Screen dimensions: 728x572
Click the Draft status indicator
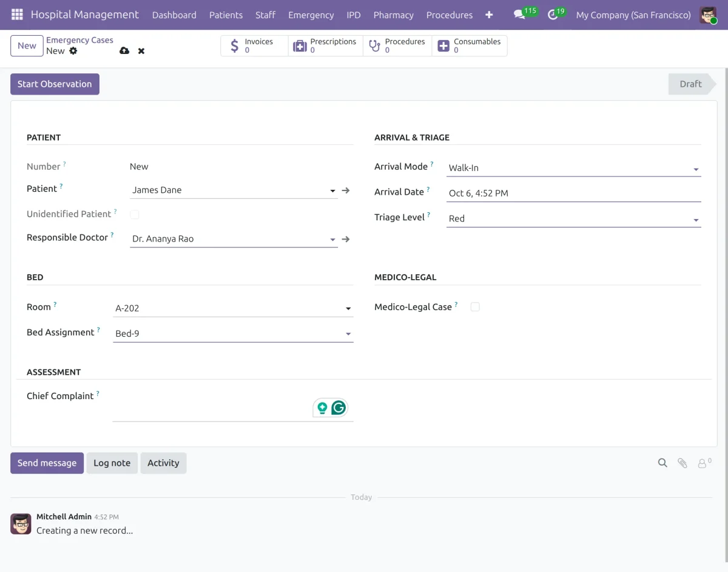coord(692,84)
